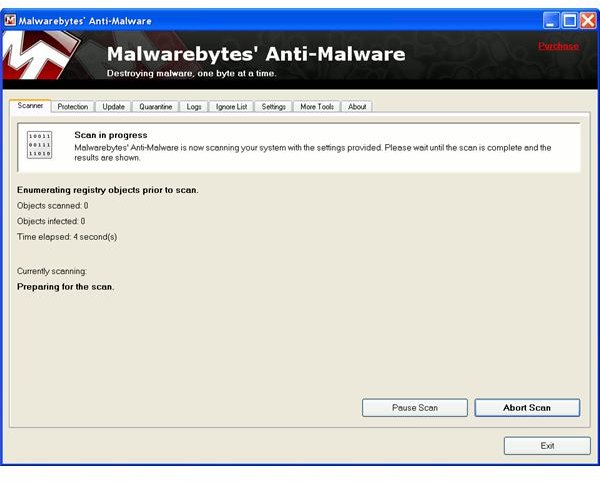The image size is (600, 482).
Task: Maximize the Malwarebytes window
Action: click(x=569, y=20)
